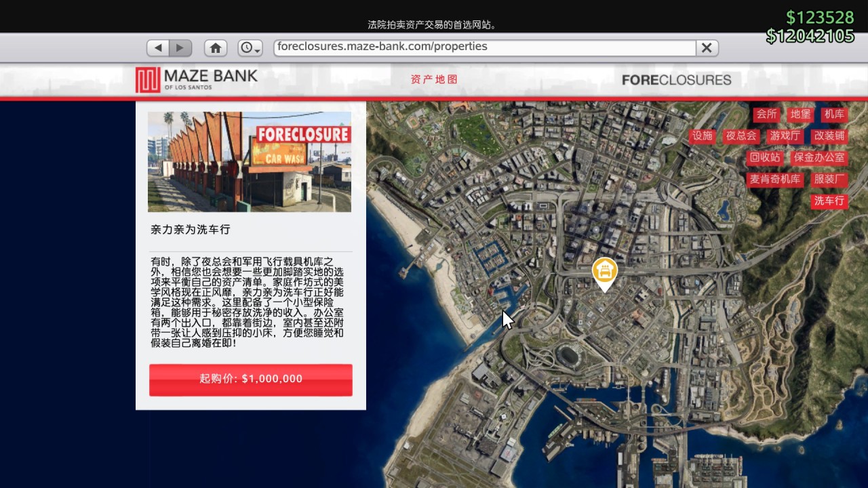Click the $123528 cash amount
The image size is (868, 488).
(820, 18)
